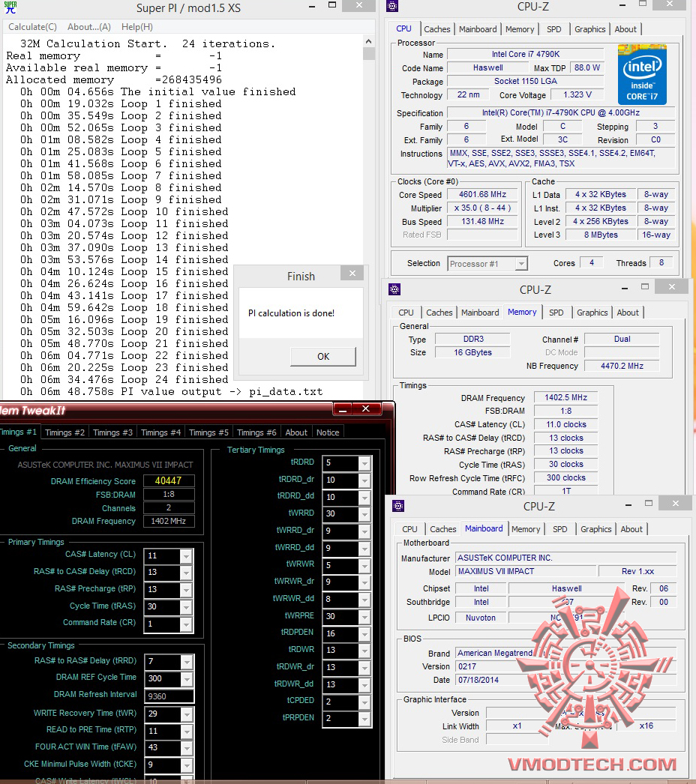
Task: Expand Command Rate (CR) dropdown
Action: (186, 624)
